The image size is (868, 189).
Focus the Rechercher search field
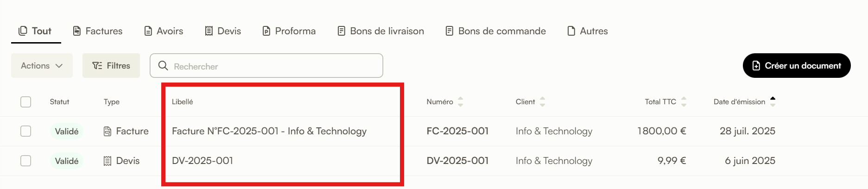point(266,66)
